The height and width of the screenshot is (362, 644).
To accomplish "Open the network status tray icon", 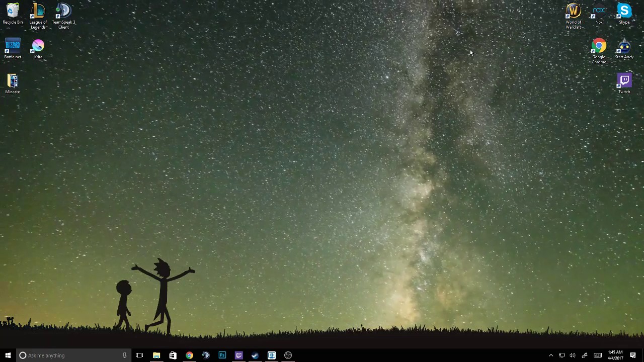I will pos(561,355).
